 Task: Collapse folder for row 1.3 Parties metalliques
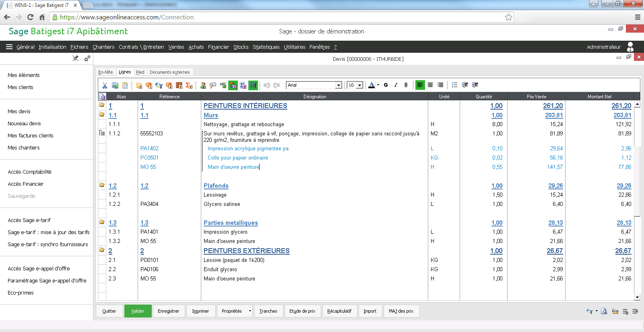[102, 222]
